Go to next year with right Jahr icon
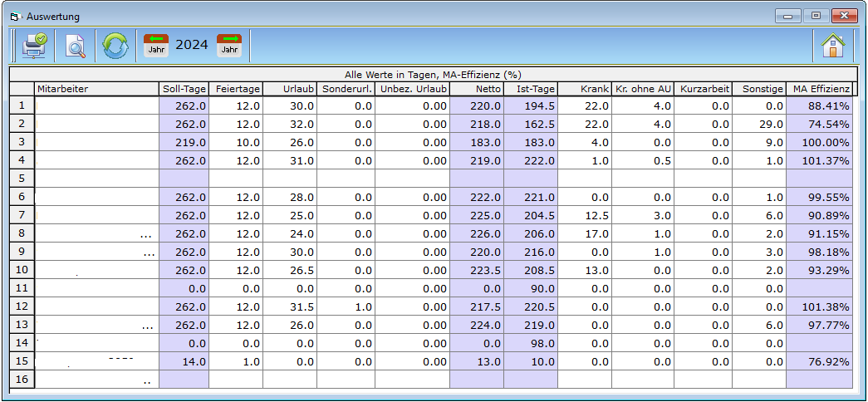 click(x=229, y=46)
